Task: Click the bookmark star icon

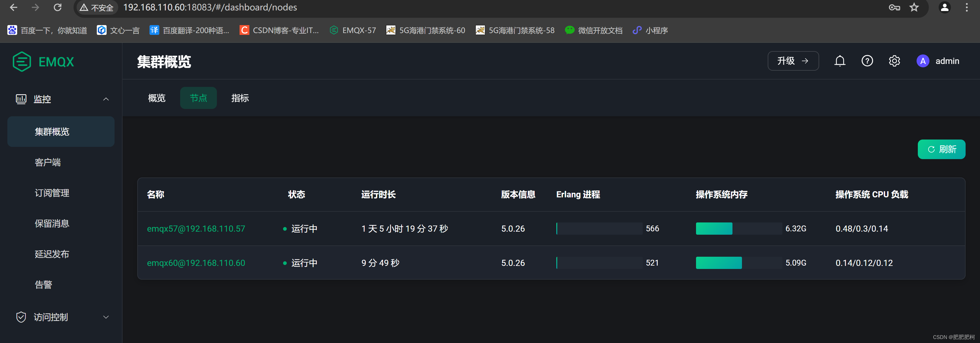Action: pos(914,7)
